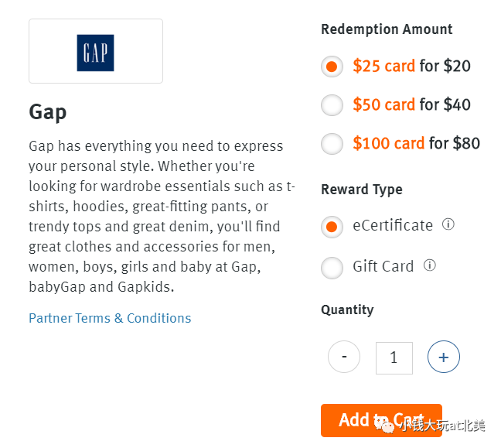Decrease quantity with the minus button
The width and height of the screenshot is (501, 448).
click(344, 357)
